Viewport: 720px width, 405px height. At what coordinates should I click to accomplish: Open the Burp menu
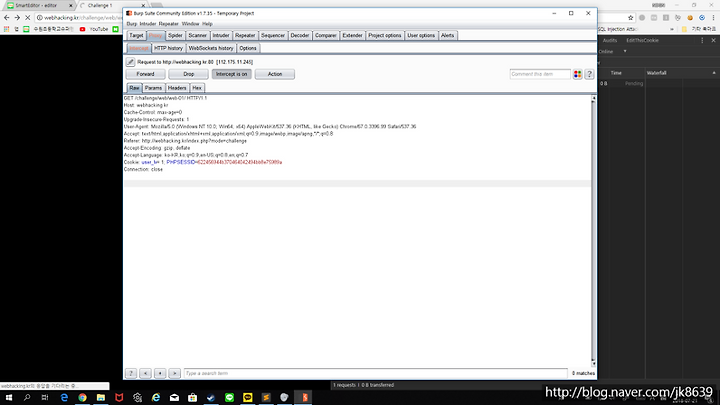(x=132, y=24)
